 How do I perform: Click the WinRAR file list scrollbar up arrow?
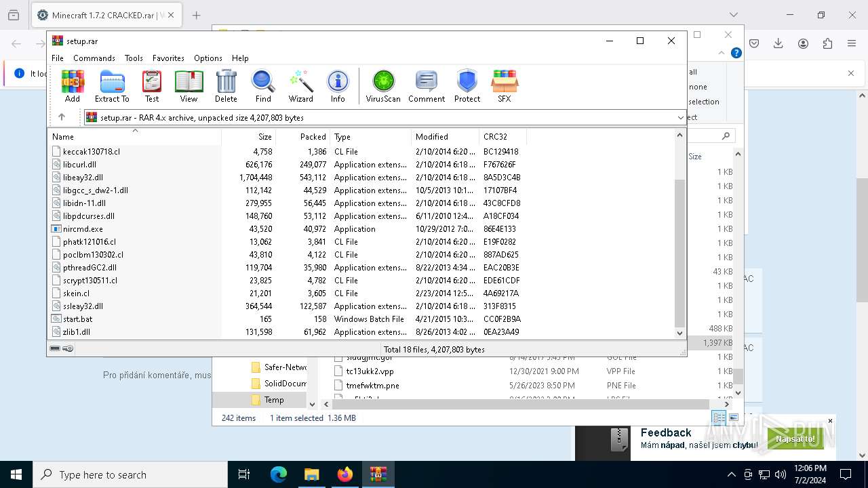(680, 135)
